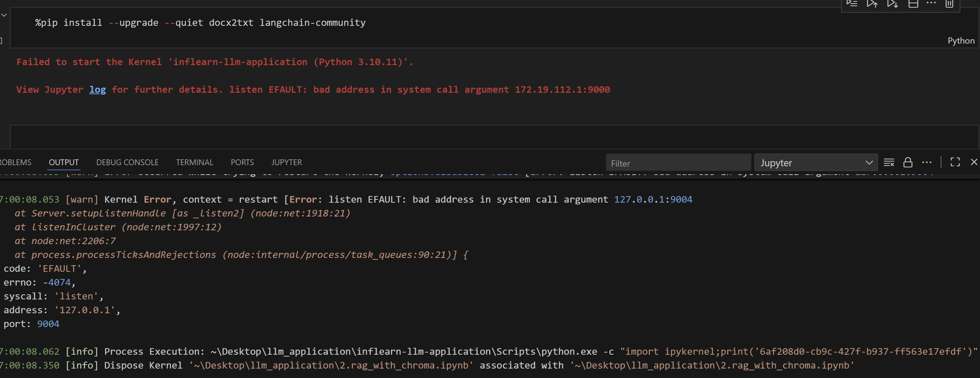The image size is (980, 378).
Task: Run cell by line icon
Action: click(852, 4)
